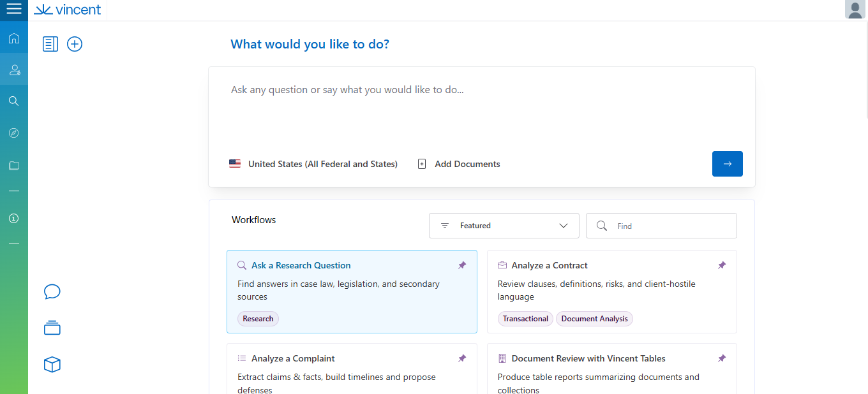This screenshot has width=868, height=394.
Task: Open the chat bubble icon
Action: (52, 292)
